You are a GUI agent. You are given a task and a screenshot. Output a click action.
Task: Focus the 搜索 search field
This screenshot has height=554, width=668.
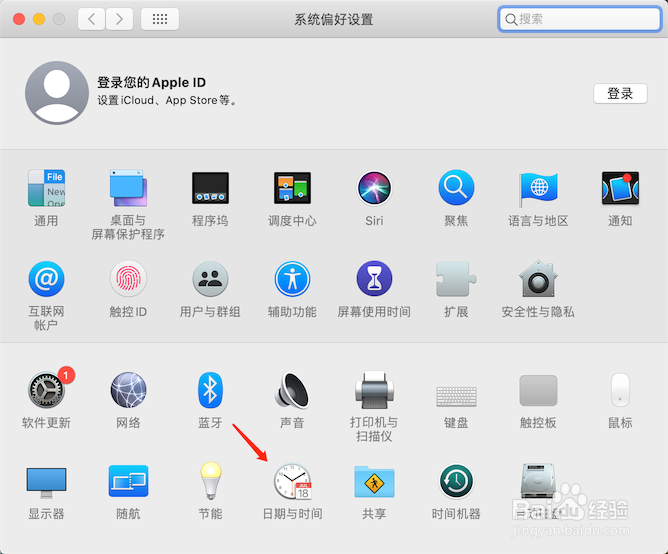(x=579, y=19)
